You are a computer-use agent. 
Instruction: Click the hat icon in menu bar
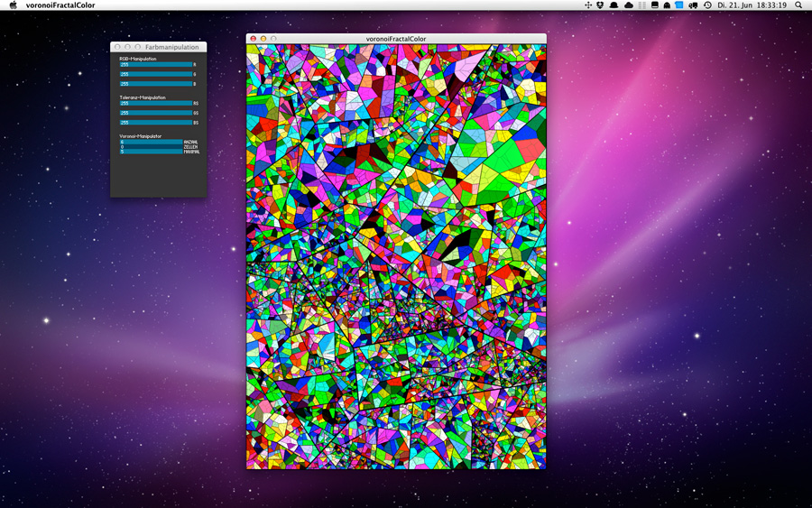pos(614,5)
